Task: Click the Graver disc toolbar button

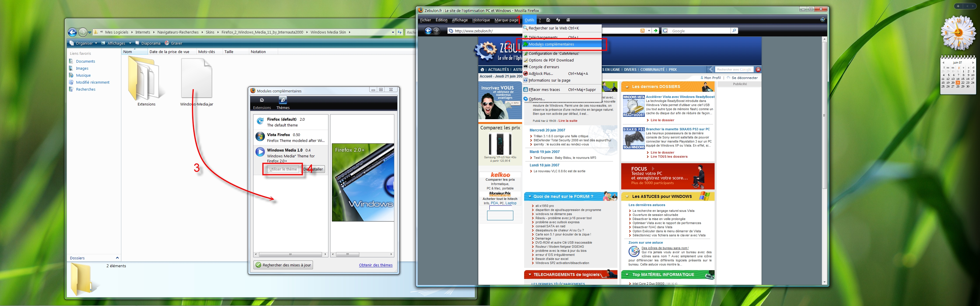Action: point(174,43)
